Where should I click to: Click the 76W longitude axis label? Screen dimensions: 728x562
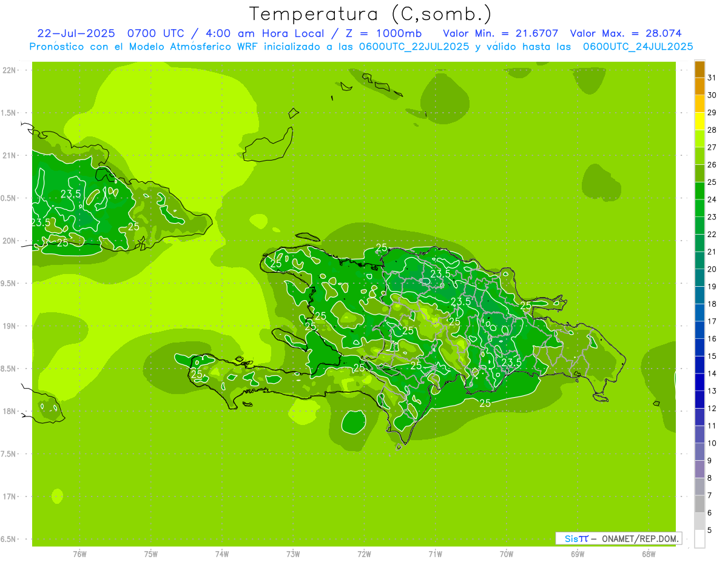coord(79,554)
